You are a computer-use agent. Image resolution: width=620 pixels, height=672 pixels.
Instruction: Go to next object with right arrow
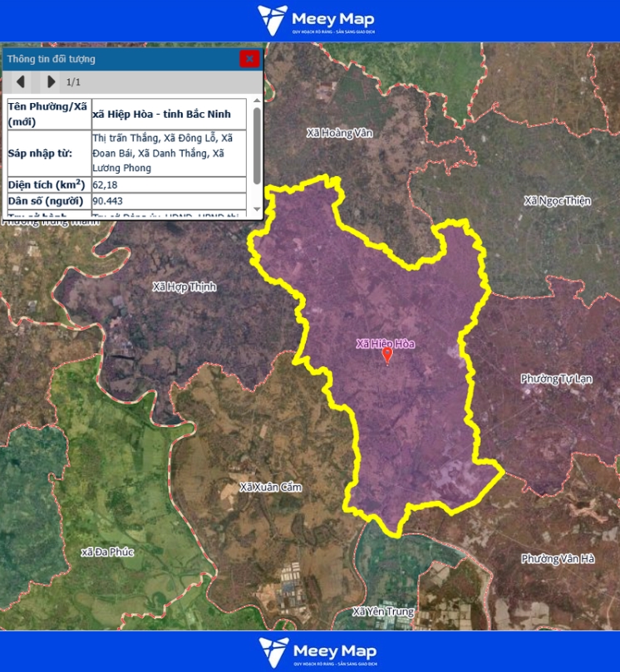coord(51,81)
